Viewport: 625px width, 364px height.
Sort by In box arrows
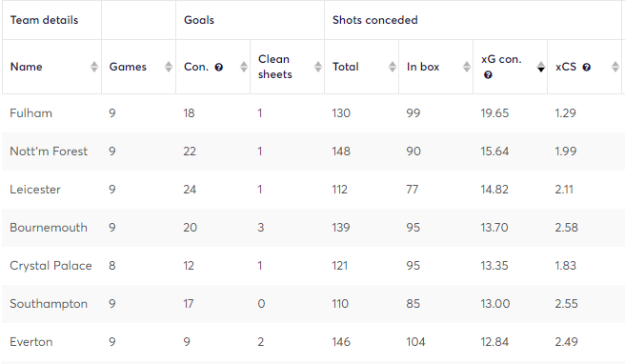(467, 67)
